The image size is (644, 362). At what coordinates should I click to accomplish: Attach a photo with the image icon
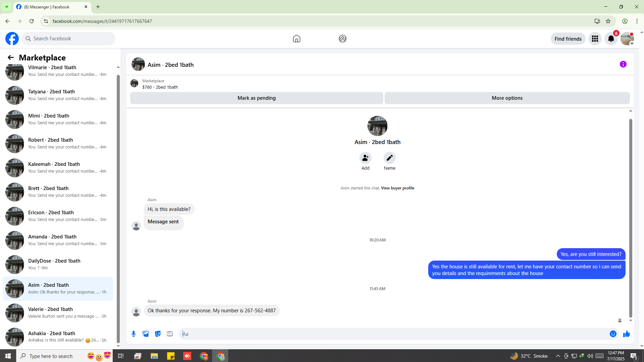pos(146,334)
